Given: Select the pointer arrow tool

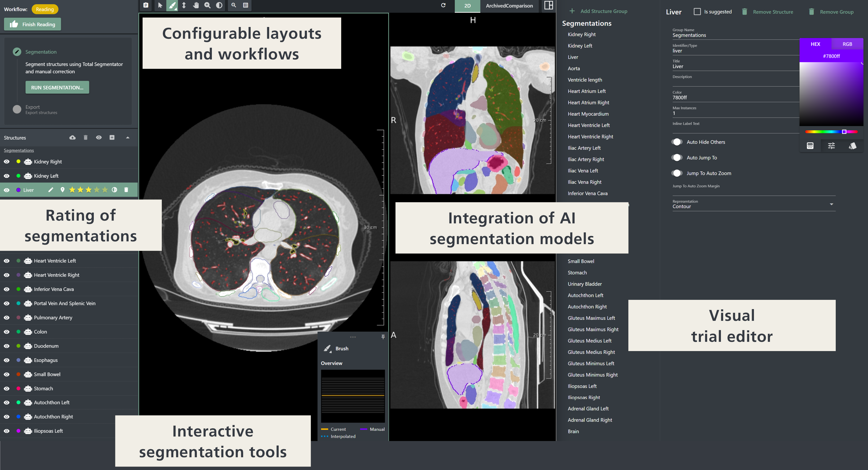Looking at the screenshot, I should 160,5.
